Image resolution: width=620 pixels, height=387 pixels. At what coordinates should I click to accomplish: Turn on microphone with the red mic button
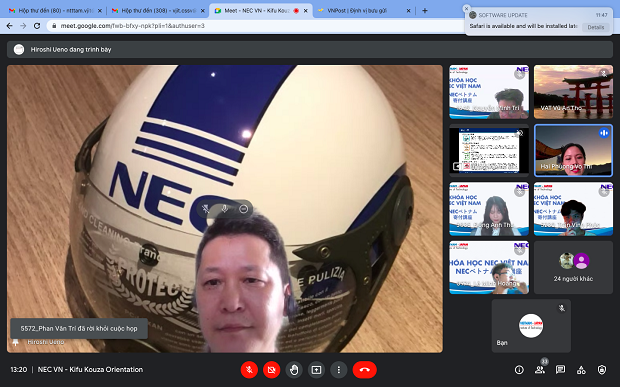(249, 370)
